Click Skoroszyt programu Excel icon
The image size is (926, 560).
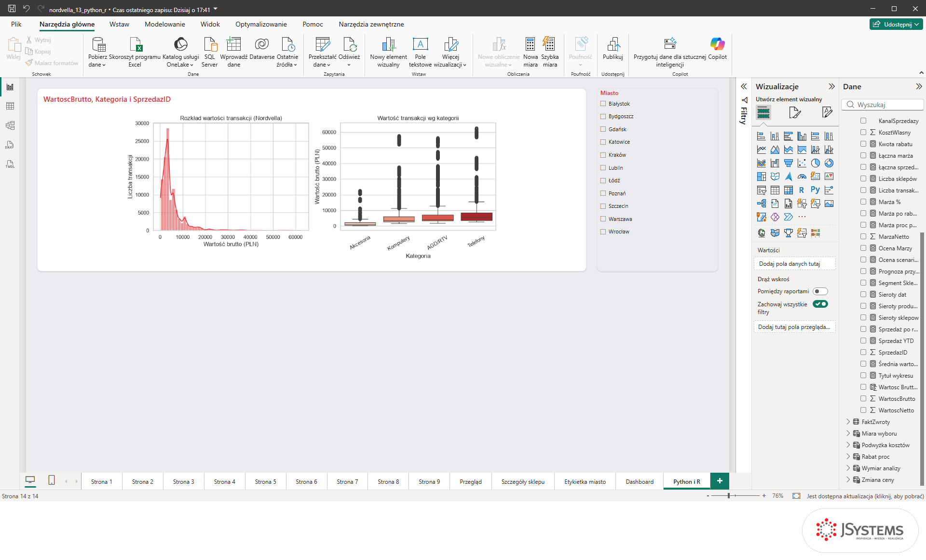(x=135, y=52)
